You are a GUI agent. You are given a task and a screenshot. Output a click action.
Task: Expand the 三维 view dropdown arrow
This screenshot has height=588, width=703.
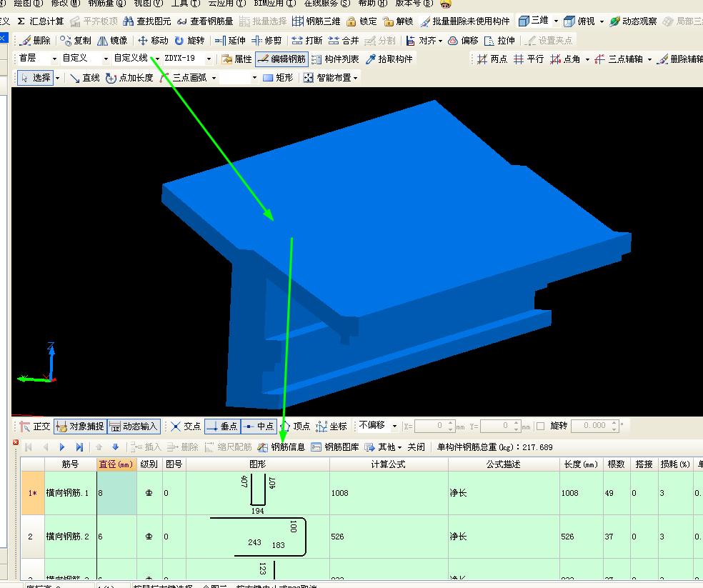pos(556,21)
